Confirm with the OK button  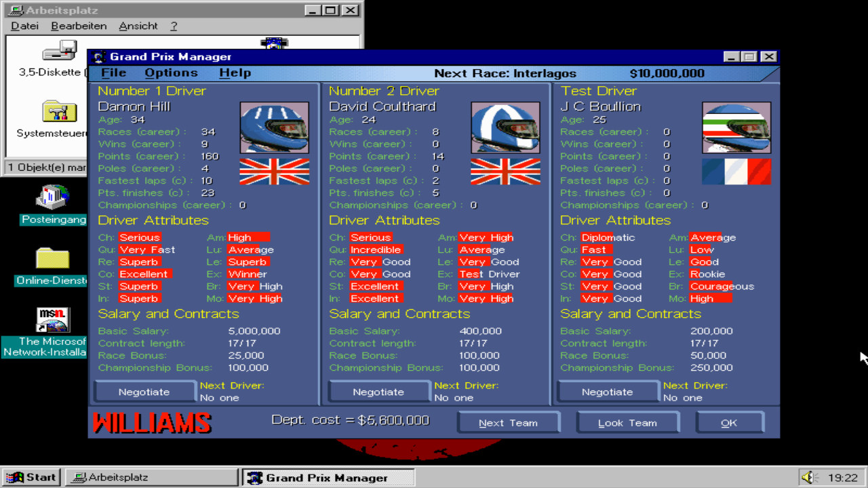pyautogui.click(x=729, y=422)
